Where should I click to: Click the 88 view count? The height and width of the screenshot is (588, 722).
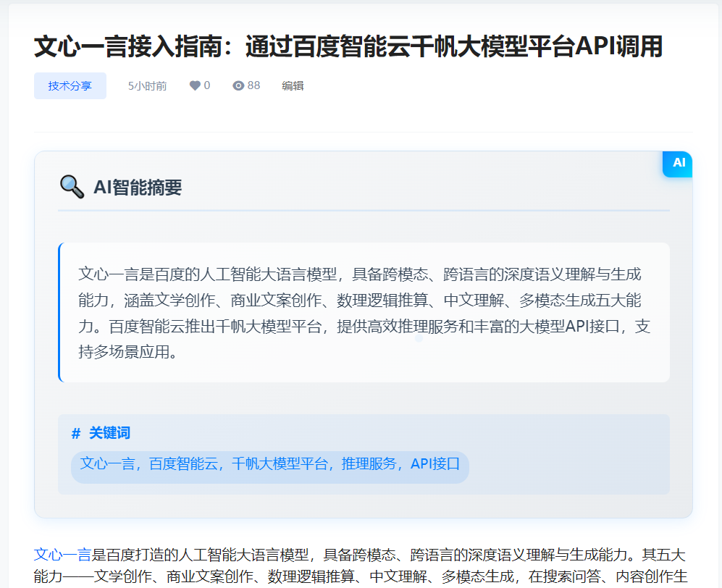point(253,85)
